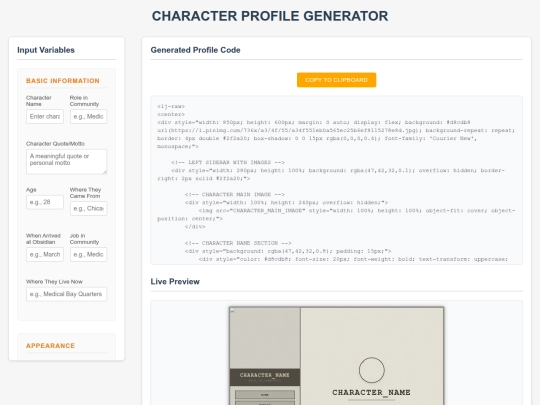
Task: Click the large CHARACTER_NAME title in preview
Action: [371, 393]
